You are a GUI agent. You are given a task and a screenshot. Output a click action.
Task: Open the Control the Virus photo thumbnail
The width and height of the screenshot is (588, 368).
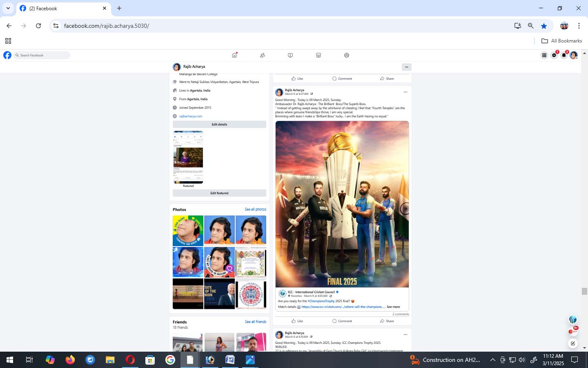(x=188, y=231)
